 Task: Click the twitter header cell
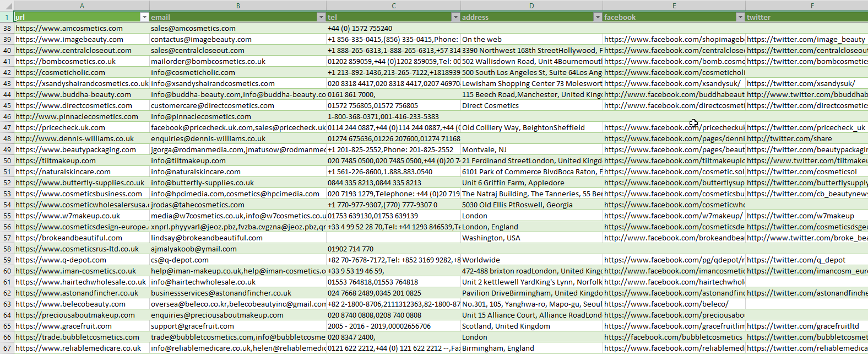coord(807,17)
